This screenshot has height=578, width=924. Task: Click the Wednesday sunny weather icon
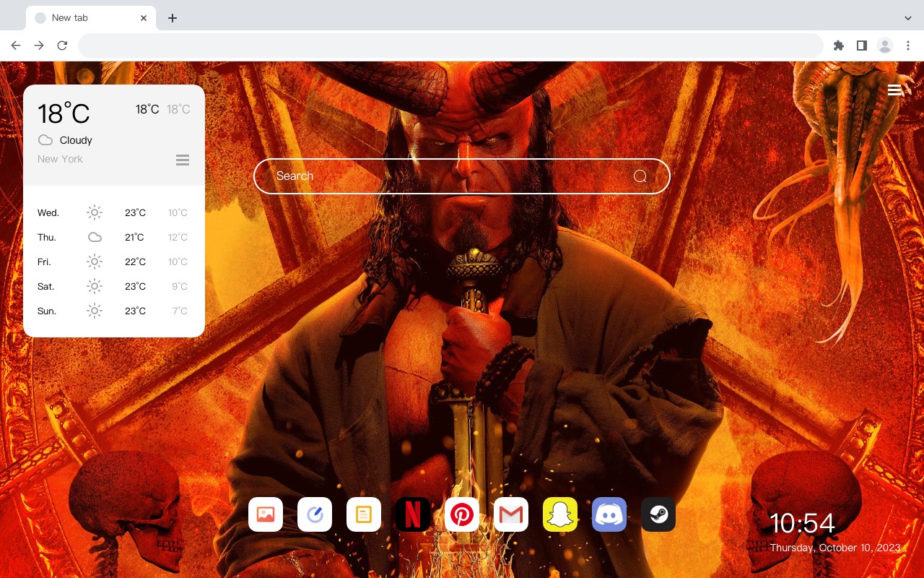95,212
